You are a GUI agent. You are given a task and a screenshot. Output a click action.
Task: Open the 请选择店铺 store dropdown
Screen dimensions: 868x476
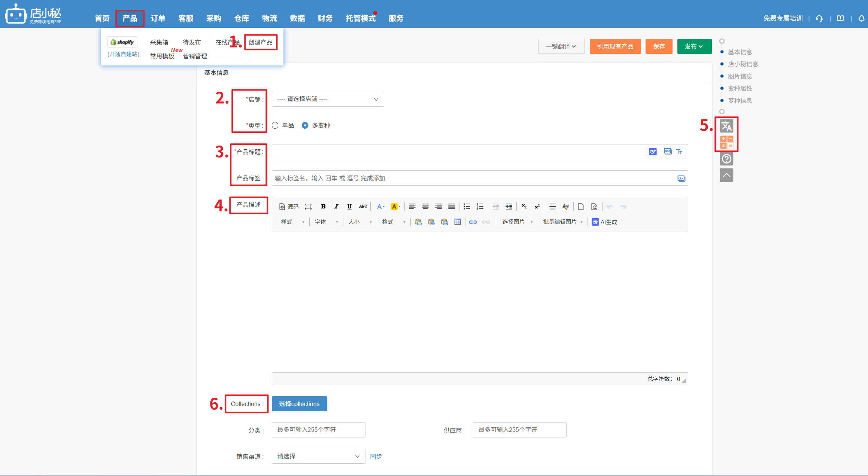click(328, 99)
